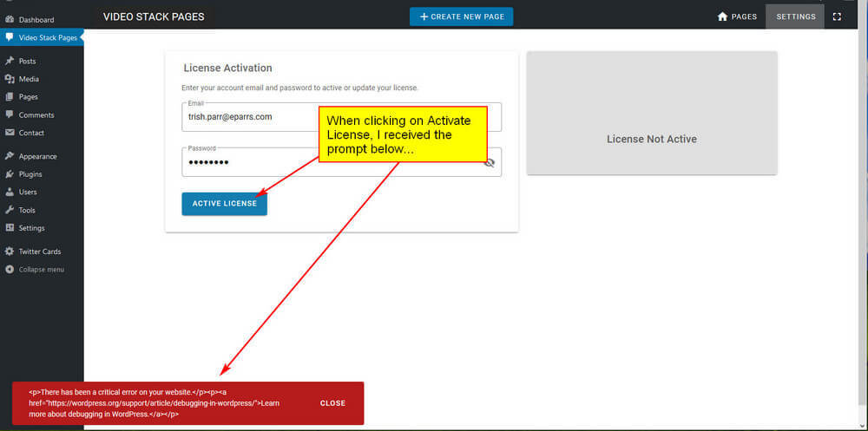Click the home icon beside Pages
This screenshot has height=431, width=868.
(x=722, y=16)
